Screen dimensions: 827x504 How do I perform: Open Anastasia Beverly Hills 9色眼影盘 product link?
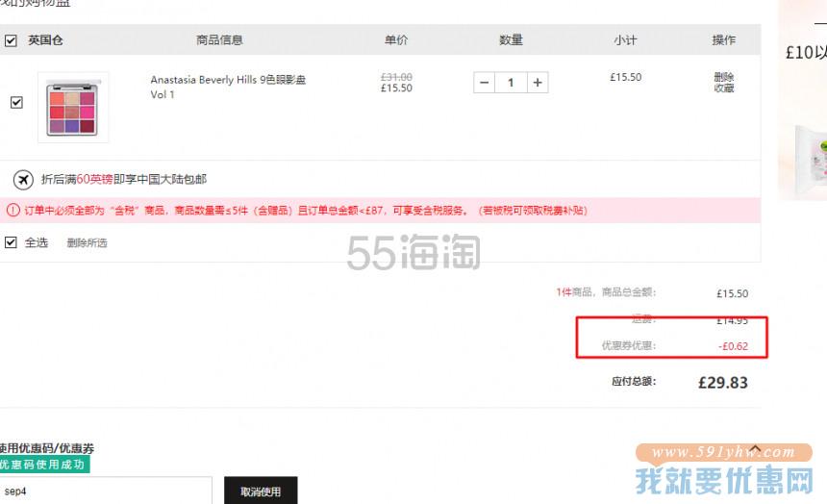228,88
